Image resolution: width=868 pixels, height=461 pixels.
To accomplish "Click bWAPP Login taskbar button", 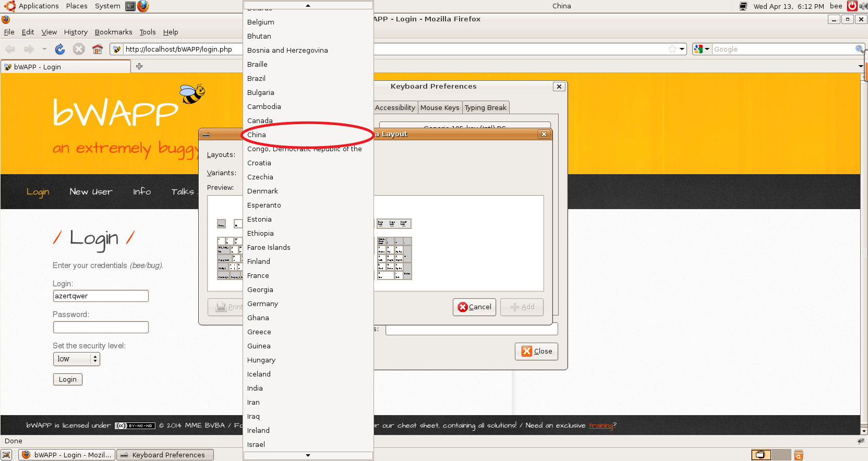I will pyautogui.click(x=67, y=455).
